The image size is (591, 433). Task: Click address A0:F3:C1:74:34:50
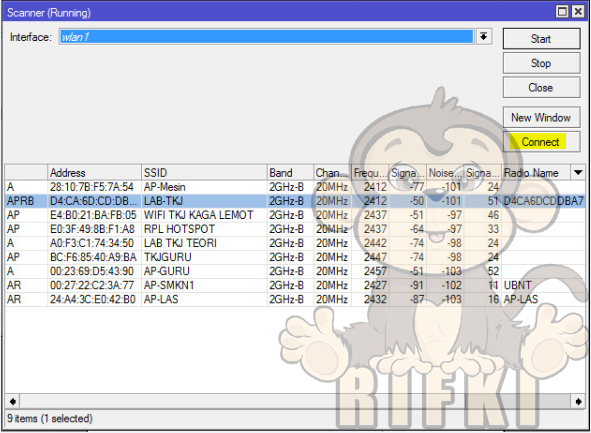[x=92, y=243]
